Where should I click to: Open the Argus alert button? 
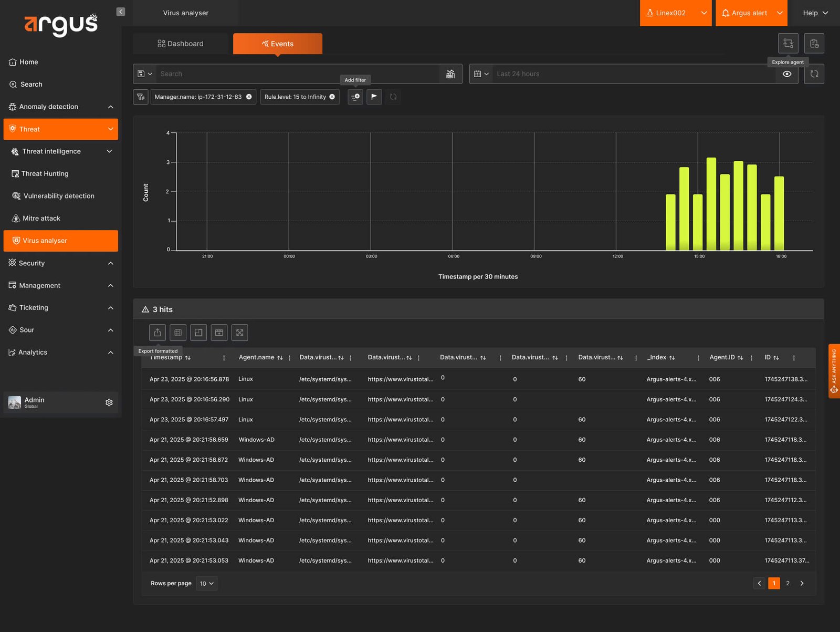click(x=751, y=13)
